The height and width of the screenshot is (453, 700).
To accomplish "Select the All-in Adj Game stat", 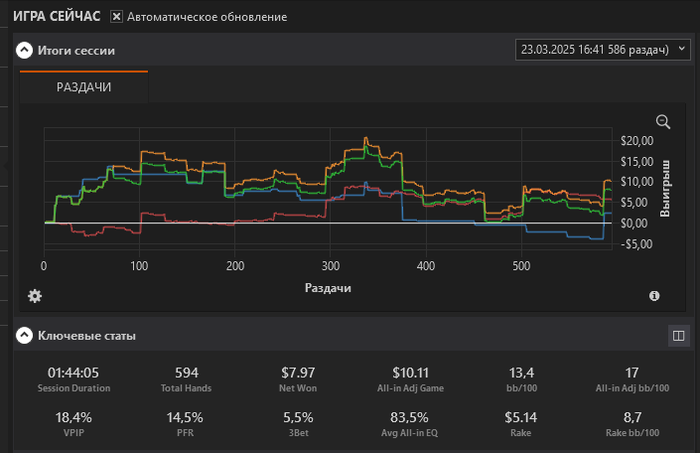I will point(409,373).
